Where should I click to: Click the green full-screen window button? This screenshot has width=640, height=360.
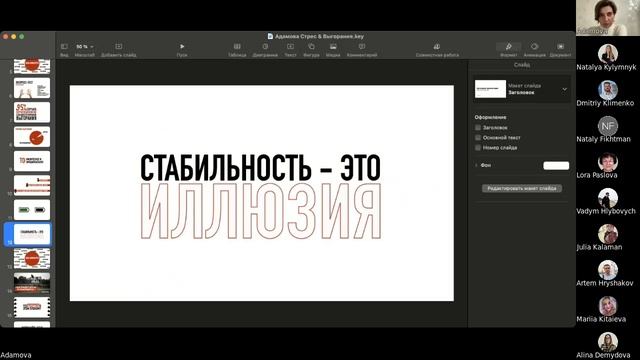click(22, 36)
